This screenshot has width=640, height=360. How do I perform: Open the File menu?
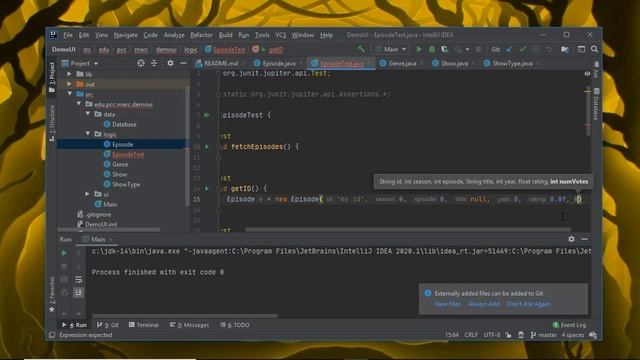pos(68,35)
